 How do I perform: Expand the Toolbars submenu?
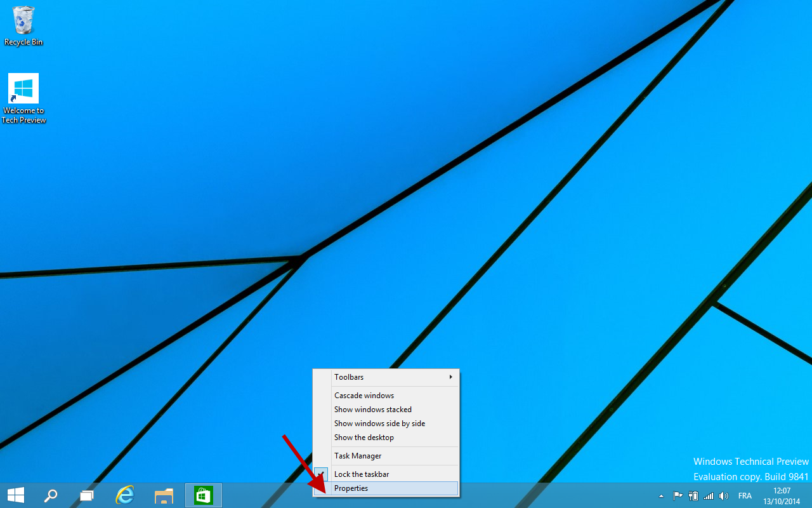[386, 377]
